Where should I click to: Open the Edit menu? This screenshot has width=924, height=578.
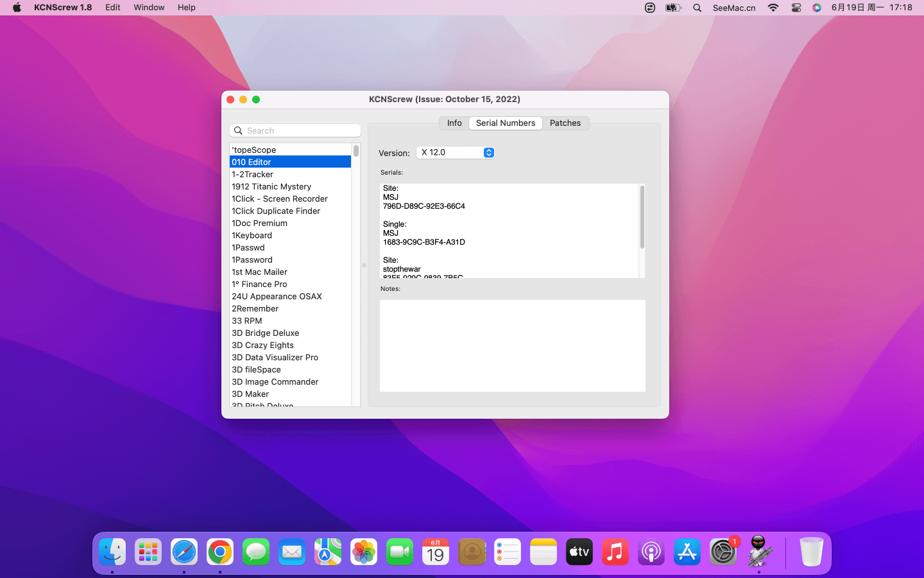click(113, 8)
